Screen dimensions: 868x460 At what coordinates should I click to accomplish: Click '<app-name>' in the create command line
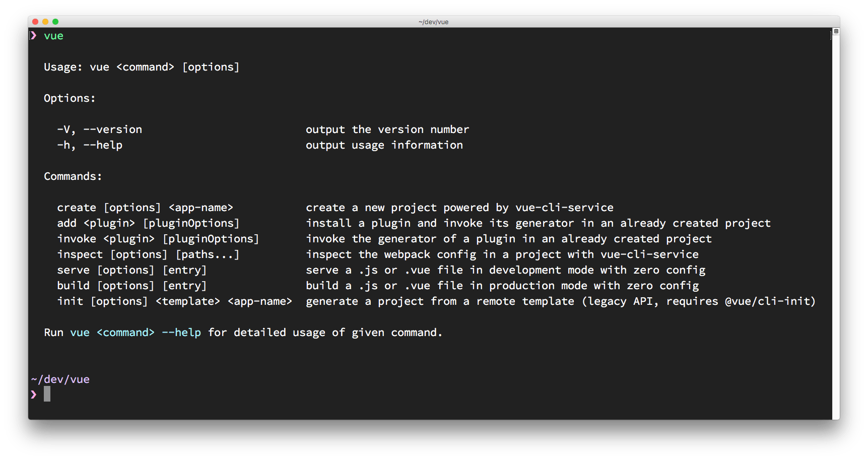click(201, 208)
